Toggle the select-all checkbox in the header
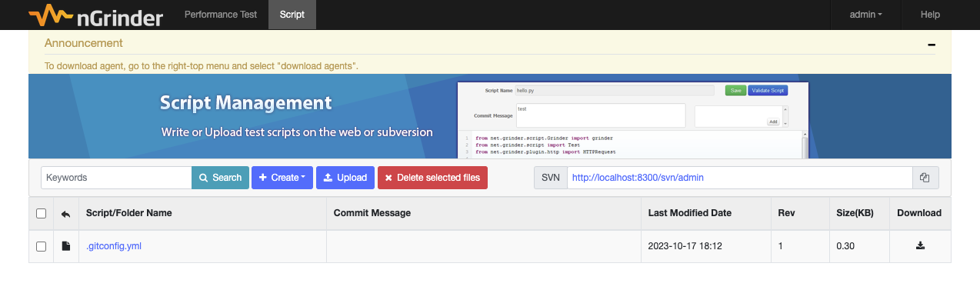 pos(42,213)
